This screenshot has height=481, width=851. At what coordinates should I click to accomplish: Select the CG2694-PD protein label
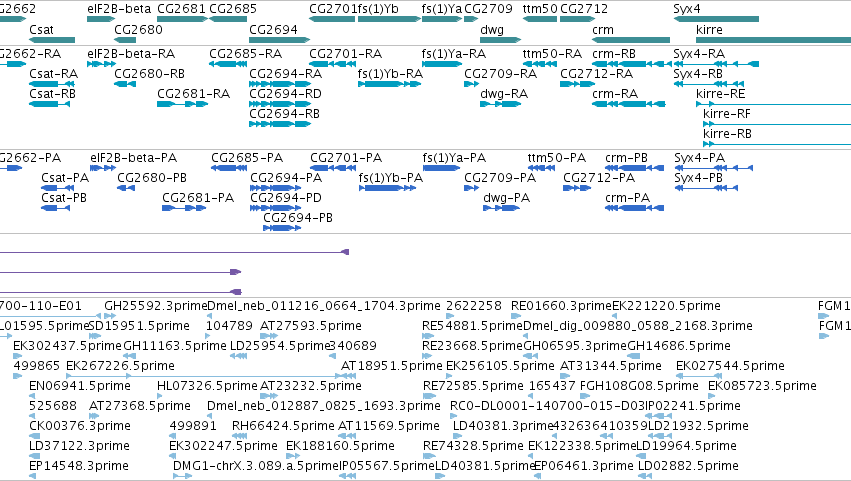[x=286, y=198]
